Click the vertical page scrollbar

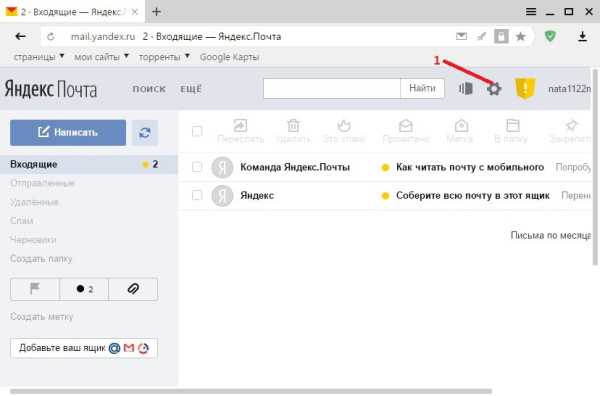(595, 167)
